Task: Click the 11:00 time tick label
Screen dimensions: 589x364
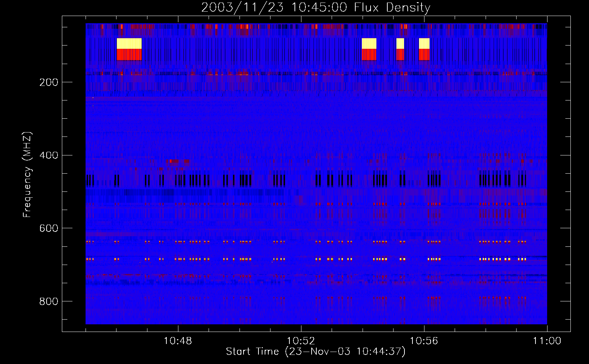Action: (x=547, y=341)
